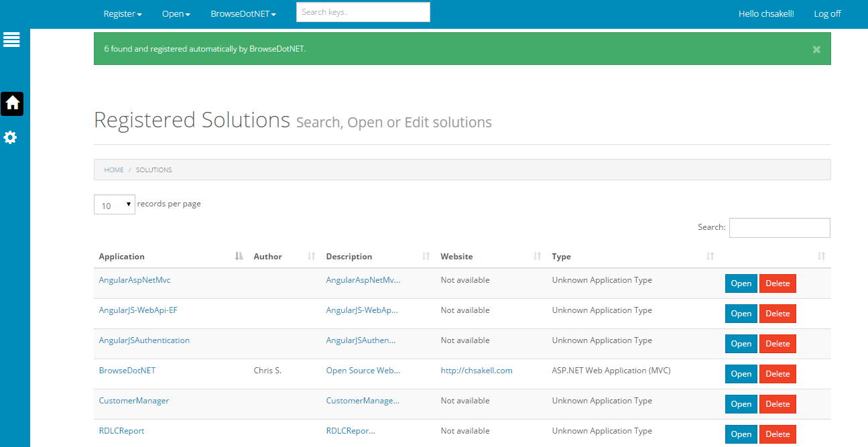Delete the RDLCReport solution

click(778, 434)
